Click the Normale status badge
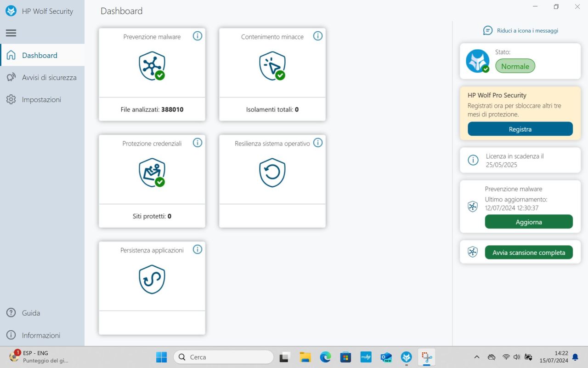This screenshot has height=368, width=588. pos(515,66)
